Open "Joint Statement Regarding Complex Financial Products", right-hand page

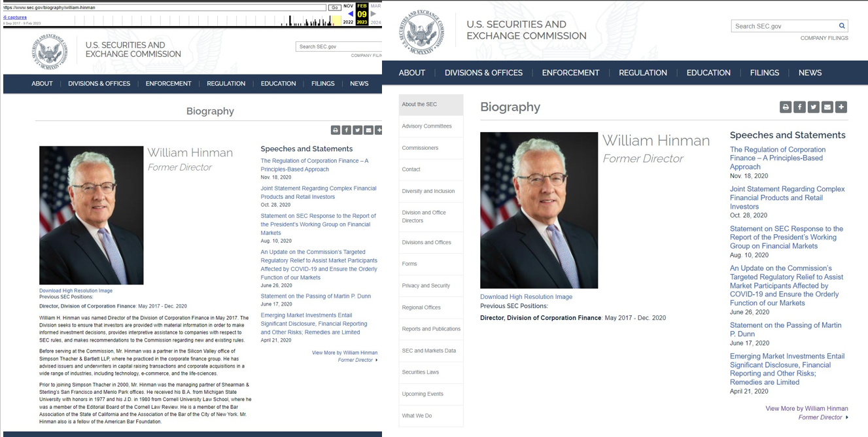coord(788,198)
